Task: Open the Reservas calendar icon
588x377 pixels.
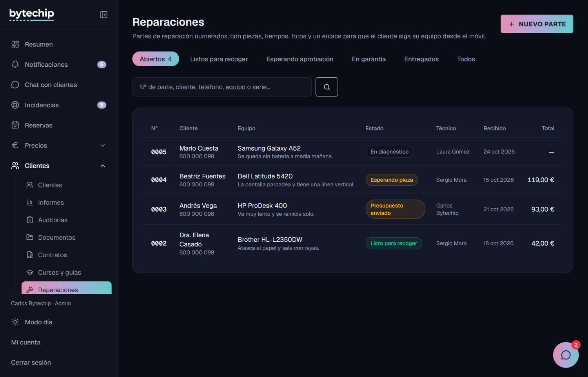Action: 15,125
